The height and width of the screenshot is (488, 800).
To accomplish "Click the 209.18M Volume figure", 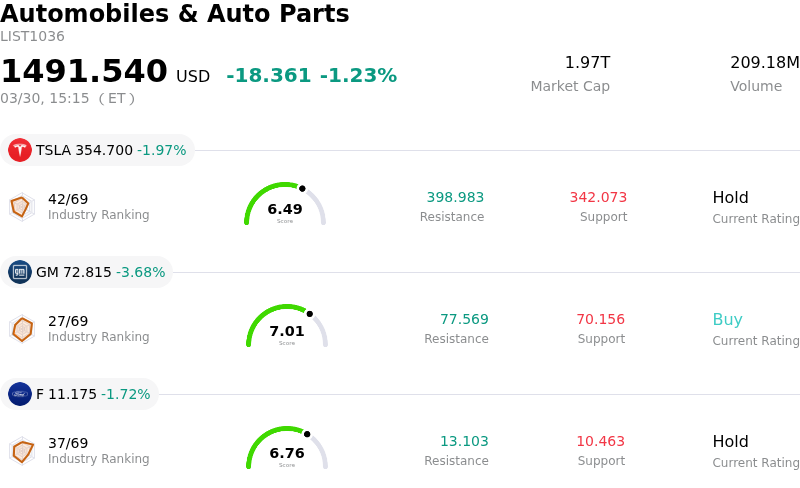I will (764, 63).
